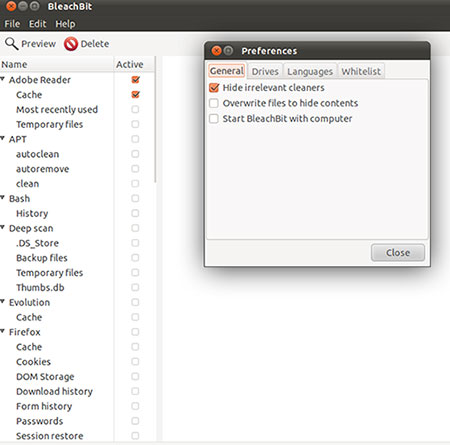This screenshot has width=450, height=445.
Task: Collapse the Adobe Reader tree group
Action: click(x=3, y=79)
